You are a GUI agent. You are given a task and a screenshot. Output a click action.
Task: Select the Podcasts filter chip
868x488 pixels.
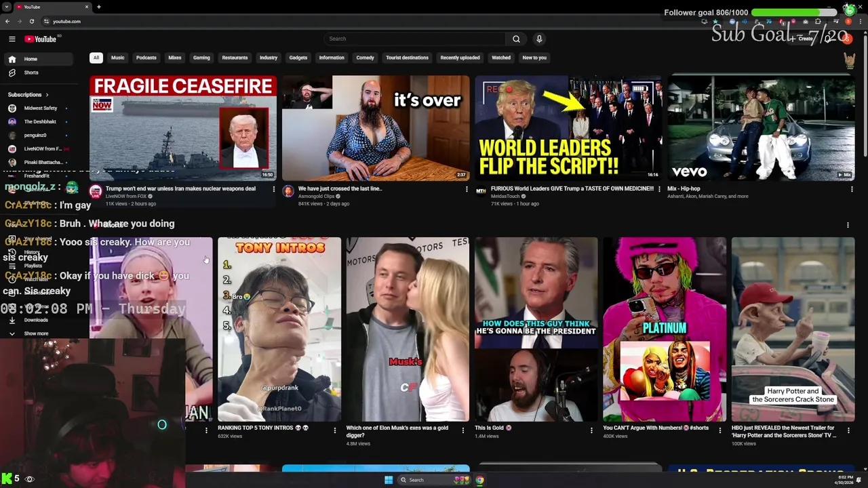point(146,58)
